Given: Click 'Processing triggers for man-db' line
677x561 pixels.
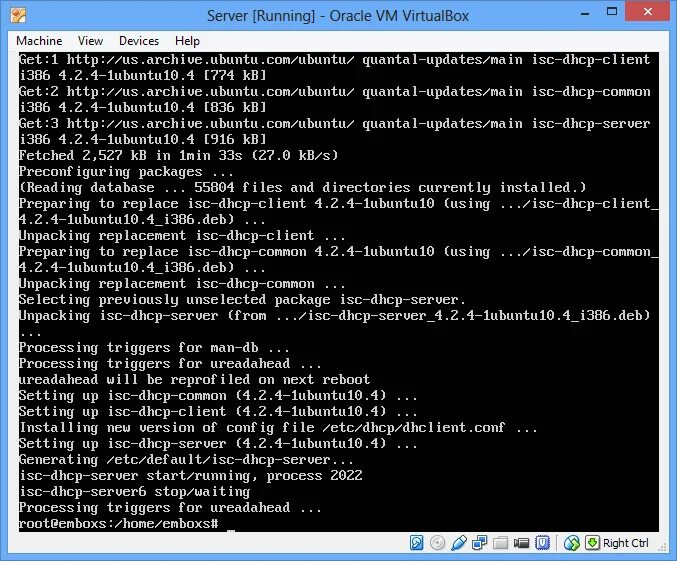Looking at the screenshot, I should (154, 348).
